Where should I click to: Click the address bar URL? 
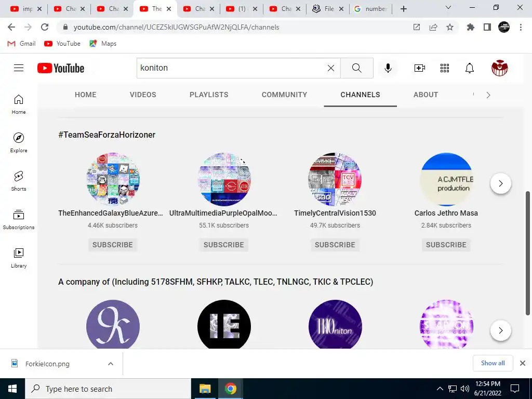177,27
